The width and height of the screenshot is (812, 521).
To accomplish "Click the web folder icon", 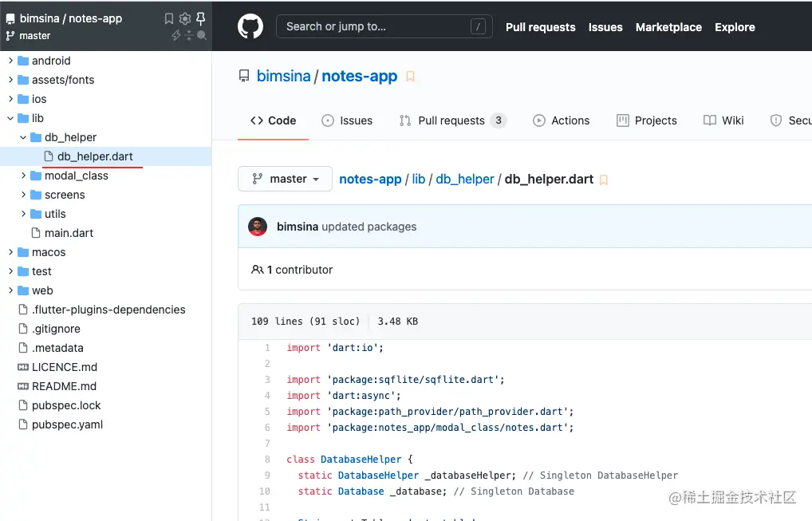I will [23, 290].
